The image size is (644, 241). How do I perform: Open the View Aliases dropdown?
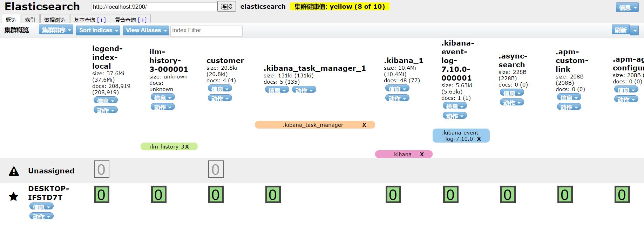pos(146,30)
